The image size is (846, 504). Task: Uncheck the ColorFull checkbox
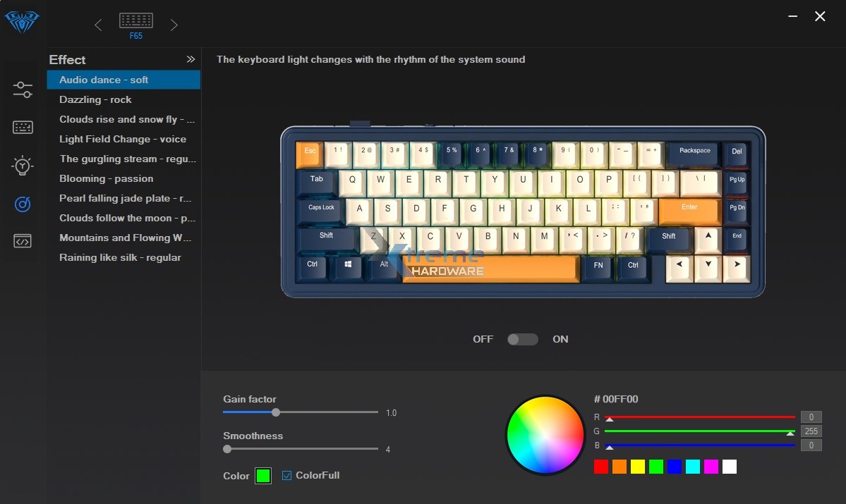[x=286, y=476]
